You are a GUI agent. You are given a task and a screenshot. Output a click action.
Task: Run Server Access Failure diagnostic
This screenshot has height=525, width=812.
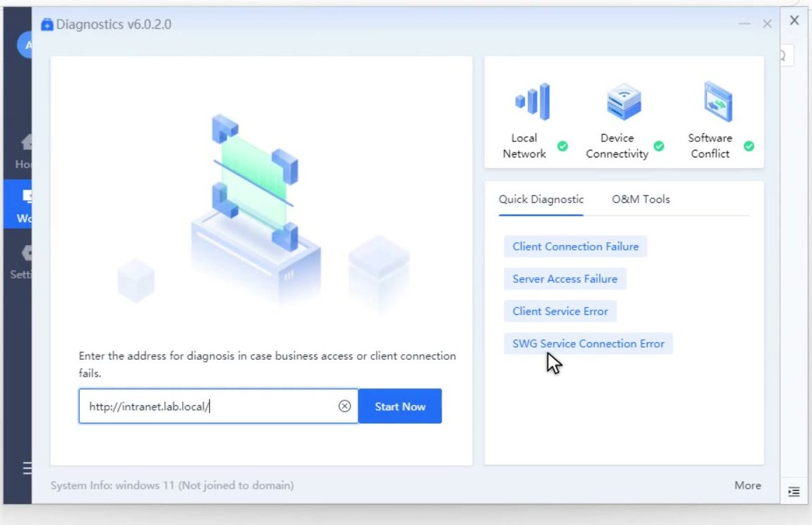(x=565, y=279)
